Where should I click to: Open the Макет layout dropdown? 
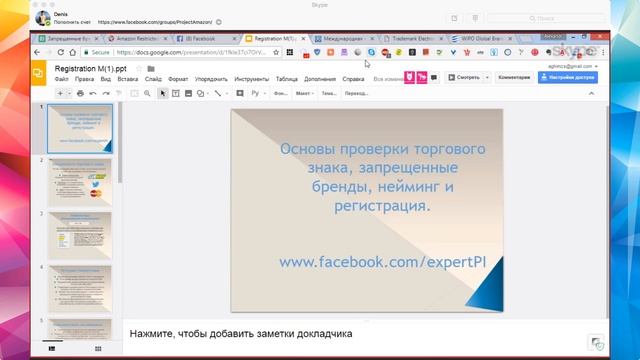(x=304, y=93)
